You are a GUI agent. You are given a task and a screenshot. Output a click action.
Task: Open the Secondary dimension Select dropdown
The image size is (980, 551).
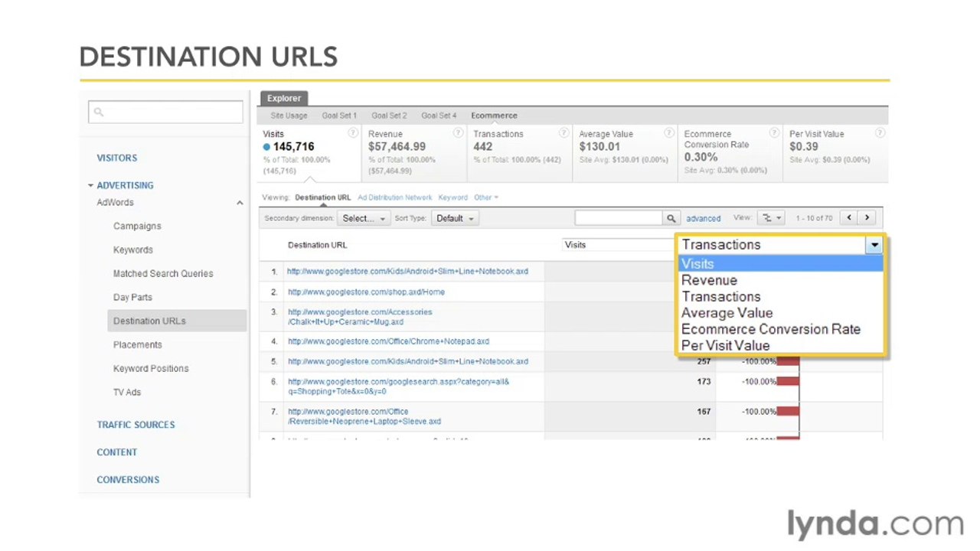[363, 218]
